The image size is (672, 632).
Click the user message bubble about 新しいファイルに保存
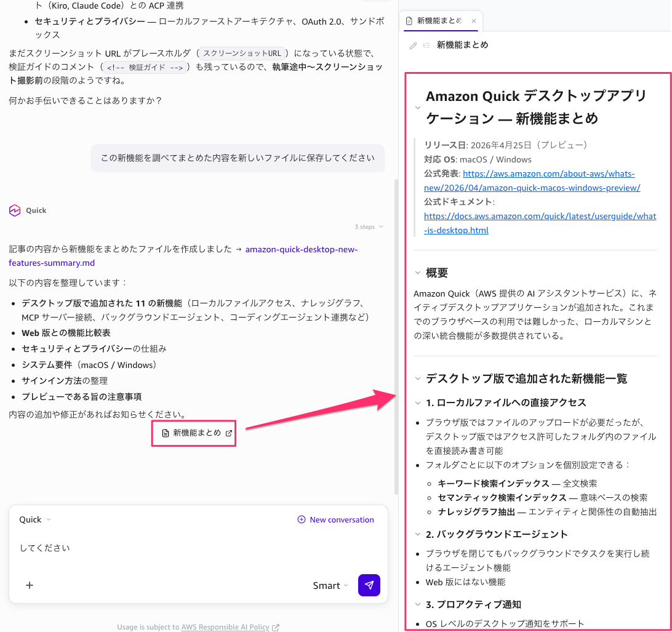[x=238, y=158]
